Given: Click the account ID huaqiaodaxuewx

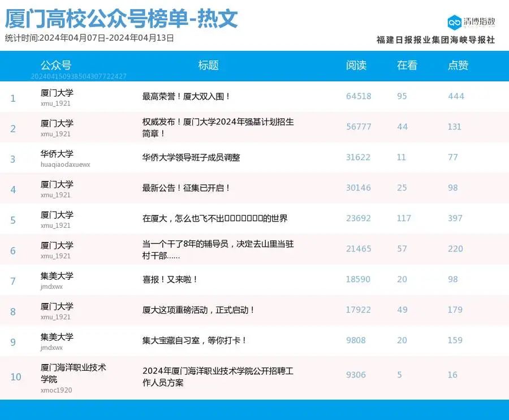Looking at the screenshot, I should pyautogui.click(x=65, y=164).
